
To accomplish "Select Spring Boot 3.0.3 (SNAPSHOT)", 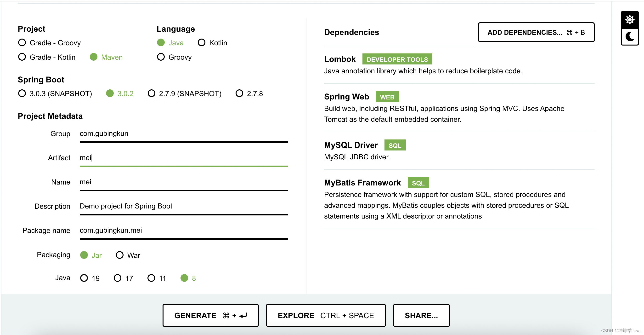I will [x=55, y=93].
